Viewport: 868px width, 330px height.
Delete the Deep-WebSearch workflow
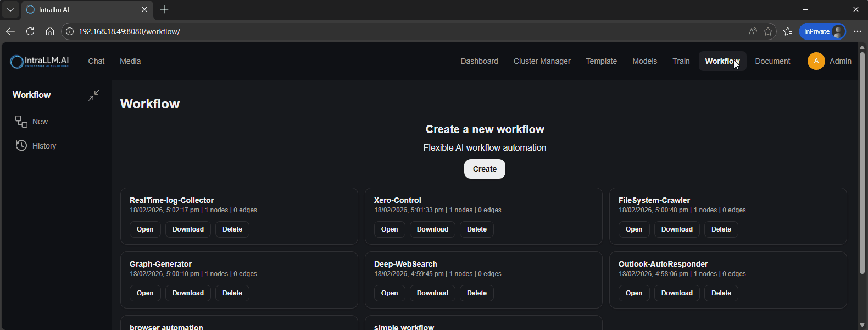click(477, 293)
